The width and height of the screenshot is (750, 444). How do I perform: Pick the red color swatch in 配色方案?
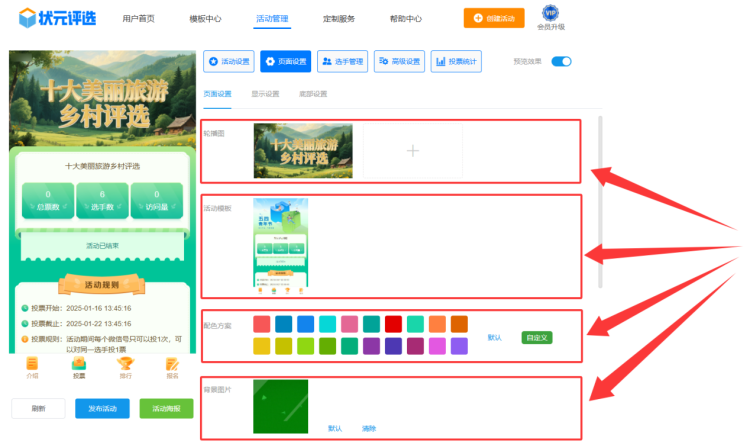point(394,324)
